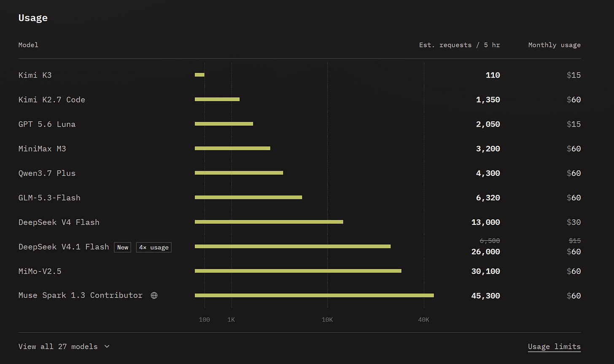This screenshot has width=614, height=364.
Task: Click the 45,300 requests value
Action: [485, 296]
